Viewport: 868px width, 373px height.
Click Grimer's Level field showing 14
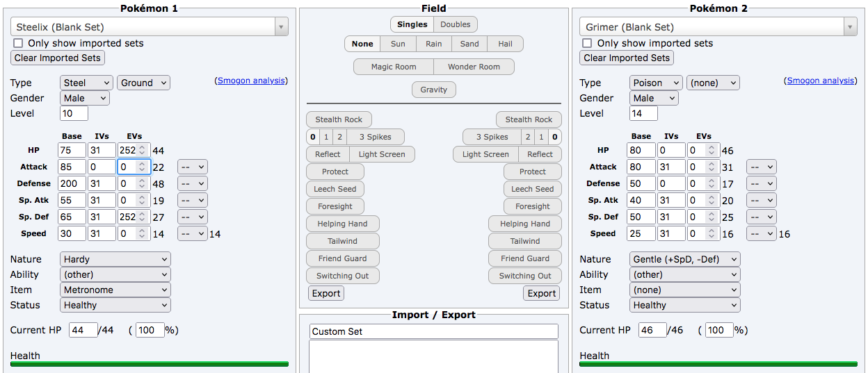643,113
